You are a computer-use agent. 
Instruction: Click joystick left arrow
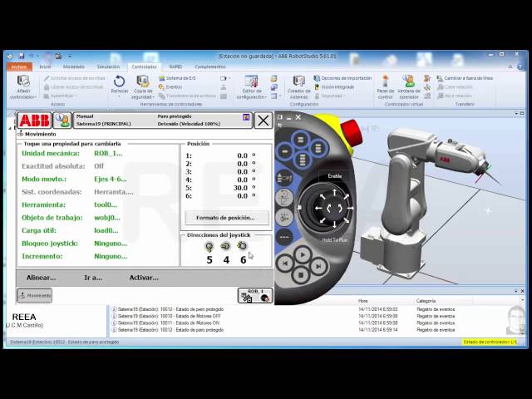318,209
